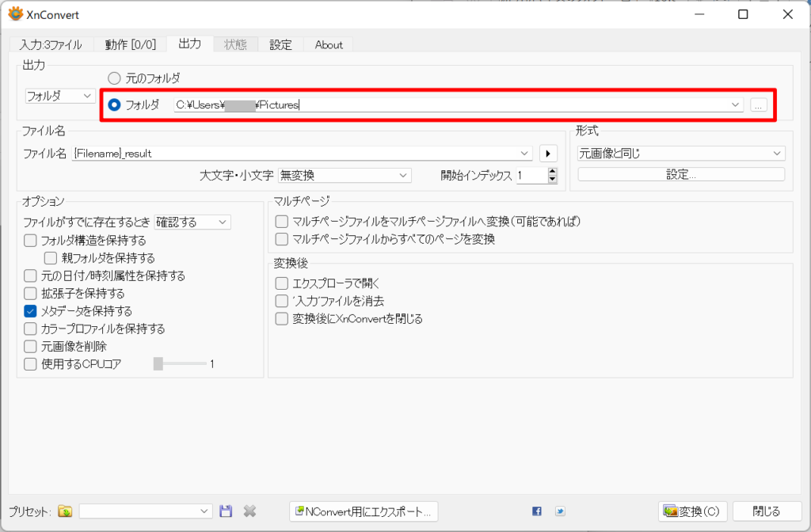
Task: Open filename variable menu with the arrow button
Action: coord(548,153)
